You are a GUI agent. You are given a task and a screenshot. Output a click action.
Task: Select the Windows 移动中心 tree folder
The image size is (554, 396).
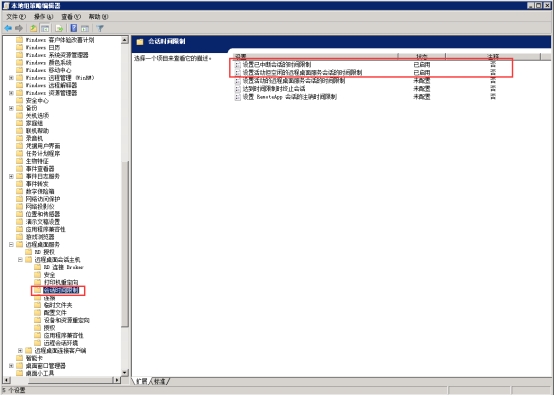click(x=48, y=70)
